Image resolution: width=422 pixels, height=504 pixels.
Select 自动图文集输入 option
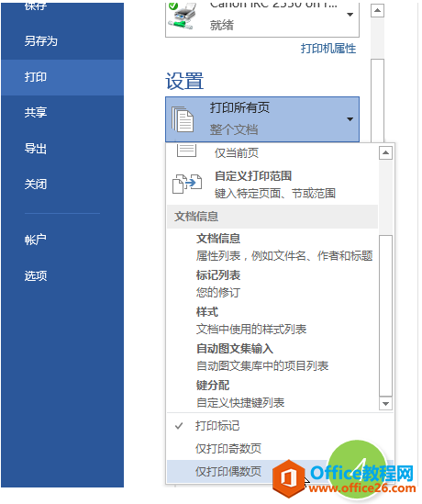point(272,357)
